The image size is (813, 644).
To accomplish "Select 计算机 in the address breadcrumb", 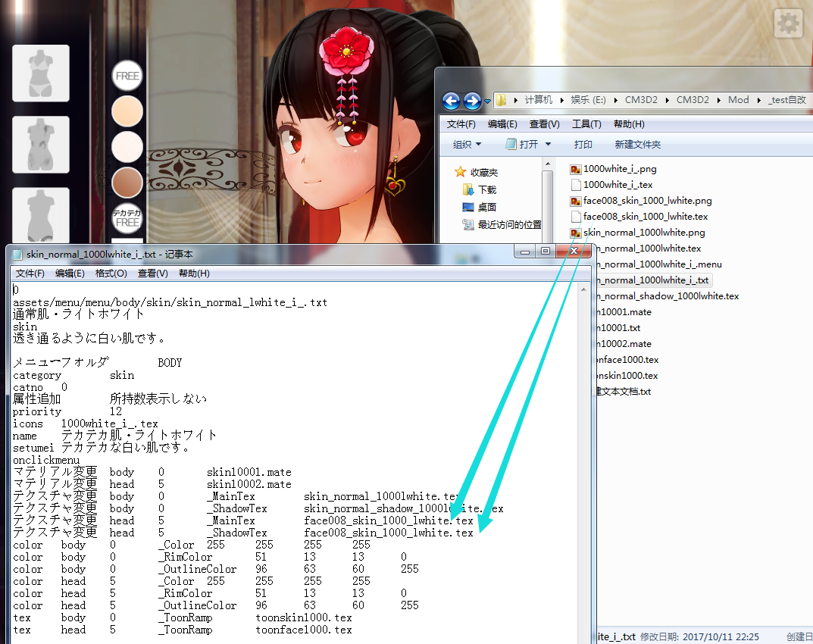I will [x=538, y=99].
